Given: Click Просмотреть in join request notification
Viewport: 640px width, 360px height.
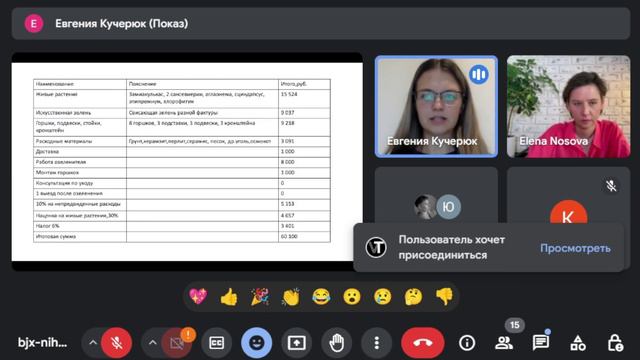Looking at the screenshot, I should pos(575,248).
